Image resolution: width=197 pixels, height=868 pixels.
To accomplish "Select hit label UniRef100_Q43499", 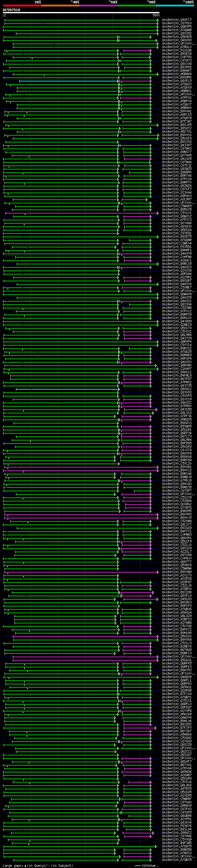I will click(177, 321).
